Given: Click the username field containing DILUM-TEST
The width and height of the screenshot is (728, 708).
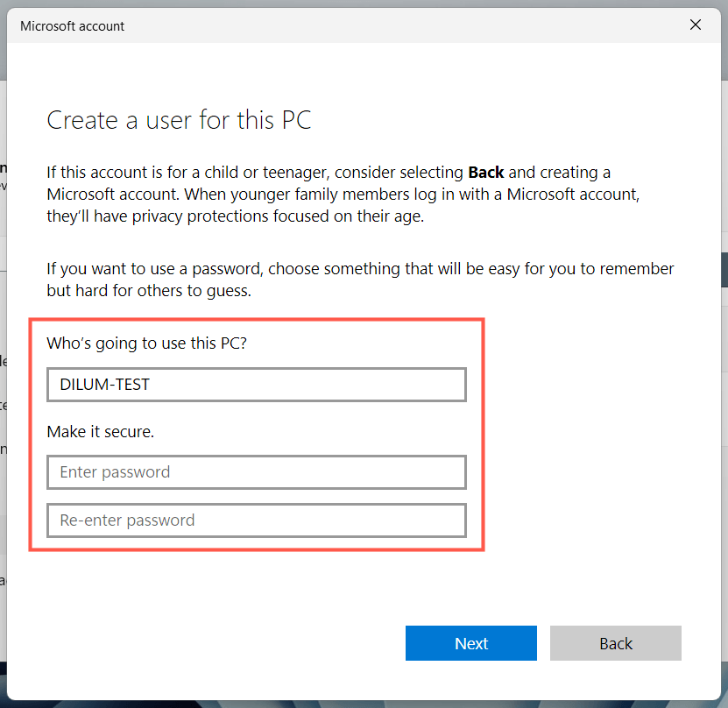Looking at the screenshot, I should coord(256,385).
